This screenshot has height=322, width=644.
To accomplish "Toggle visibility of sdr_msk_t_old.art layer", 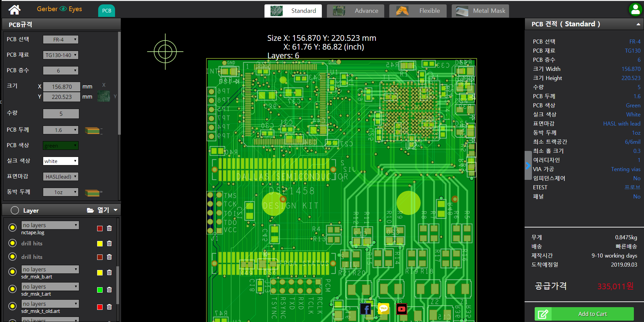I will click(12, 306).
